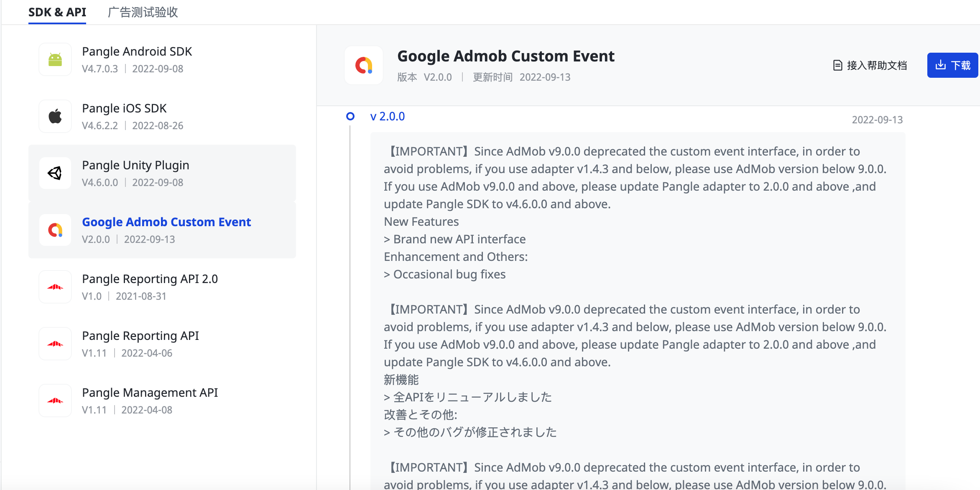Select Pangle Reporting API V1.11 entry

pyautogui.click(x=162, y=344)
